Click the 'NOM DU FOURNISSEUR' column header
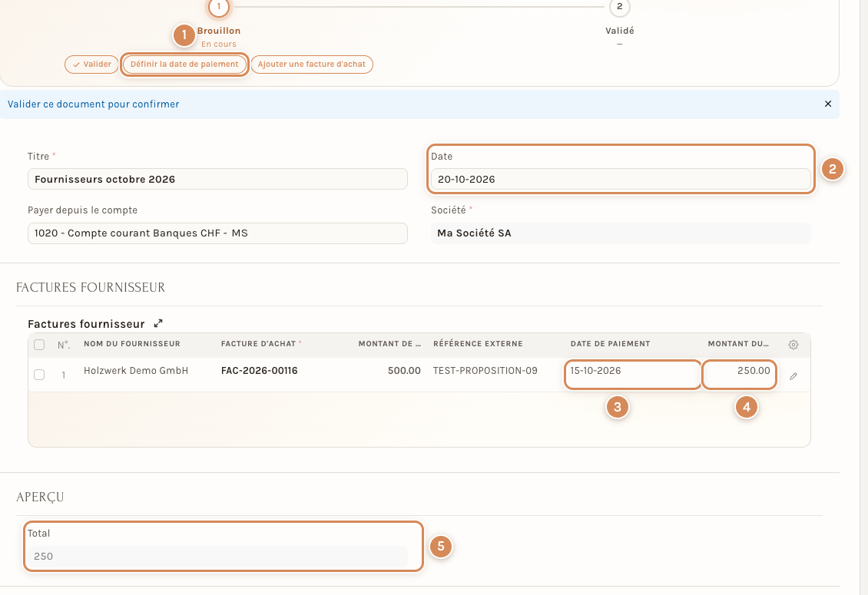Viewport: 868px width, 595px height. (132, 344)
